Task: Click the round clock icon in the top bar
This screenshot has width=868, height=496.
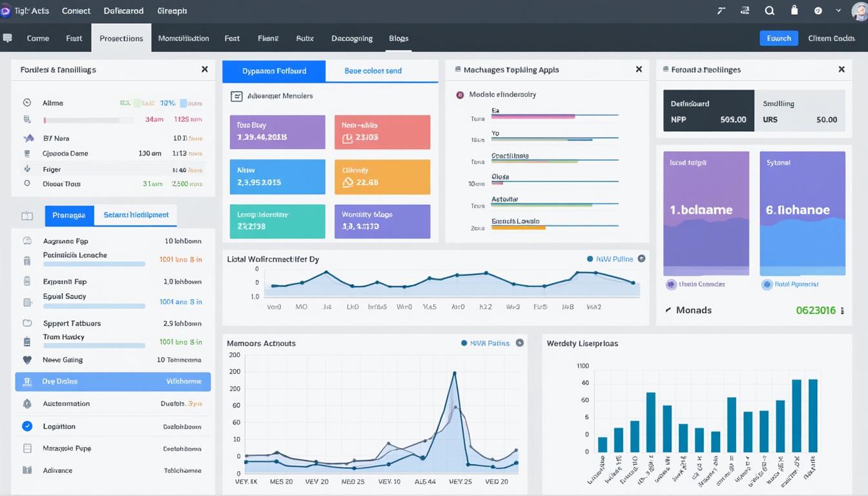Action: pos(818,11)
